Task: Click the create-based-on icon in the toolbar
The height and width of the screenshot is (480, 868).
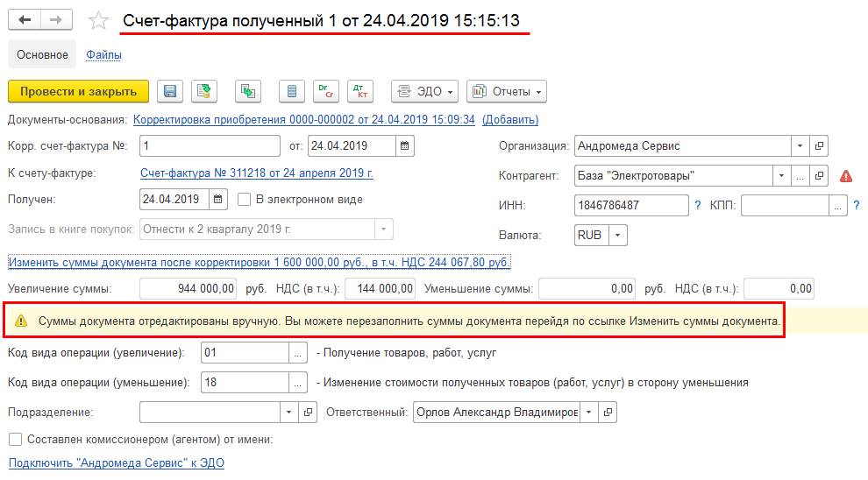Action: pyautogui.click(x=248, y=92)
